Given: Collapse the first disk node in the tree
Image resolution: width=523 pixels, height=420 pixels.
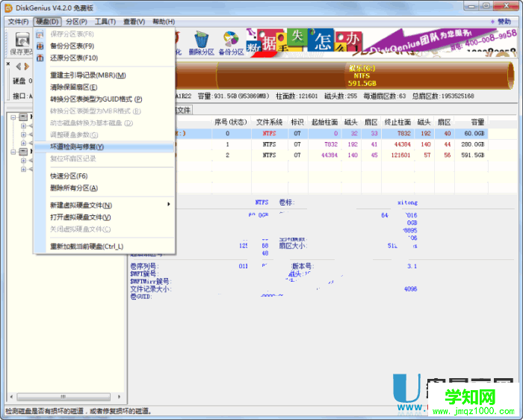Looking at the screenshot, I should point(13,117).
